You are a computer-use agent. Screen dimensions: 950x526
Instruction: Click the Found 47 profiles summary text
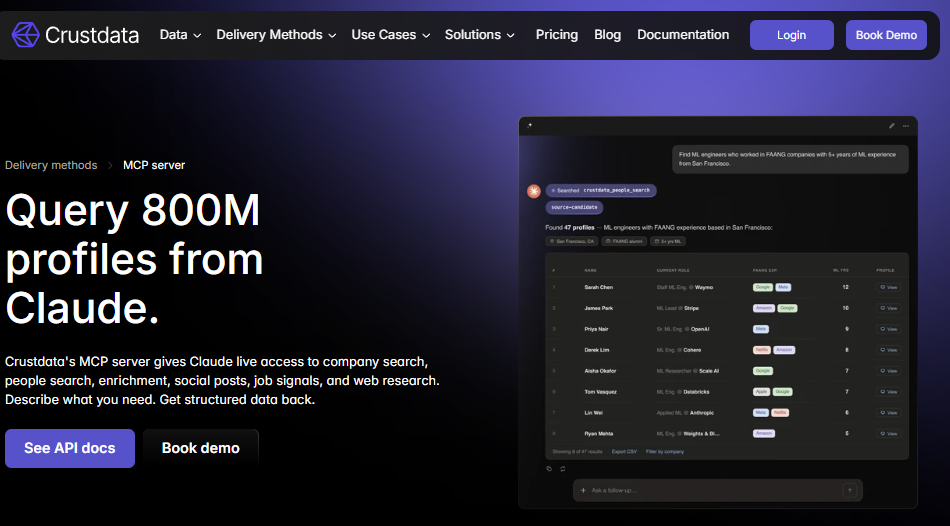(x=659, y=228)
